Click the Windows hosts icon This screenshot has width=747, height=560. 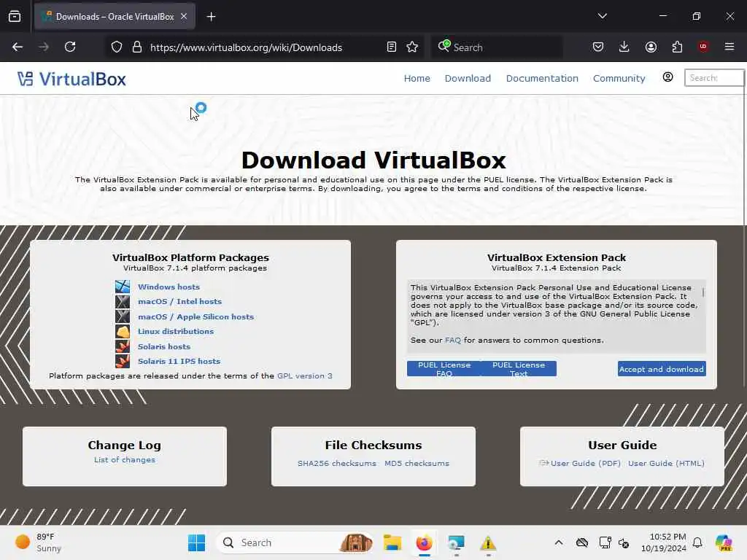123,287
